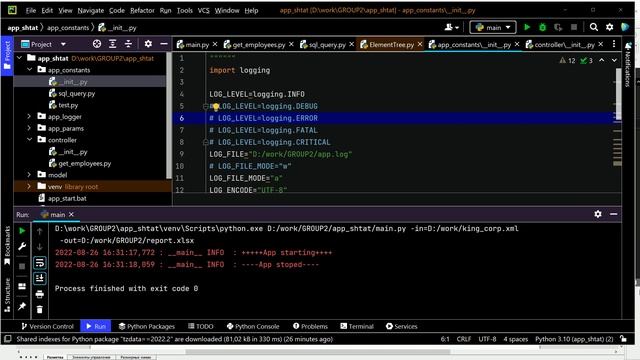The image size is (640, 360).
Task: Hide the Project tool window
Action: [x=164, y=44]
